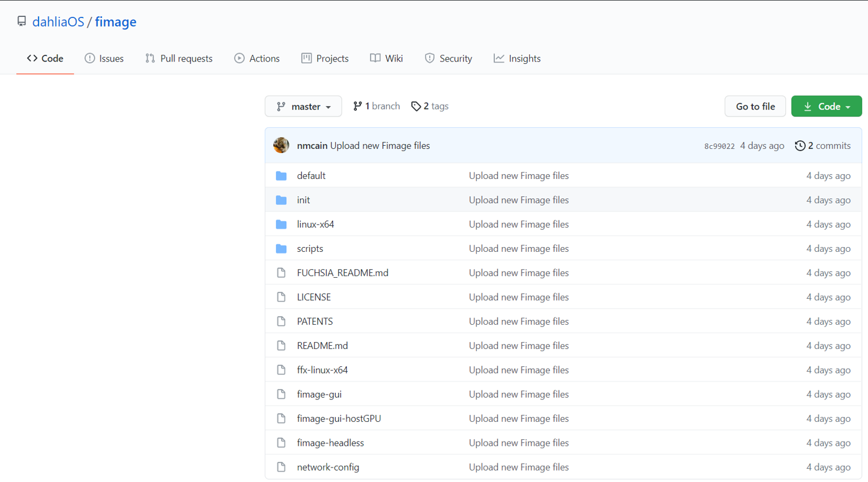Open the Security tab
The width and height of the screenshot is (868, 482).
tap(448, 58)
